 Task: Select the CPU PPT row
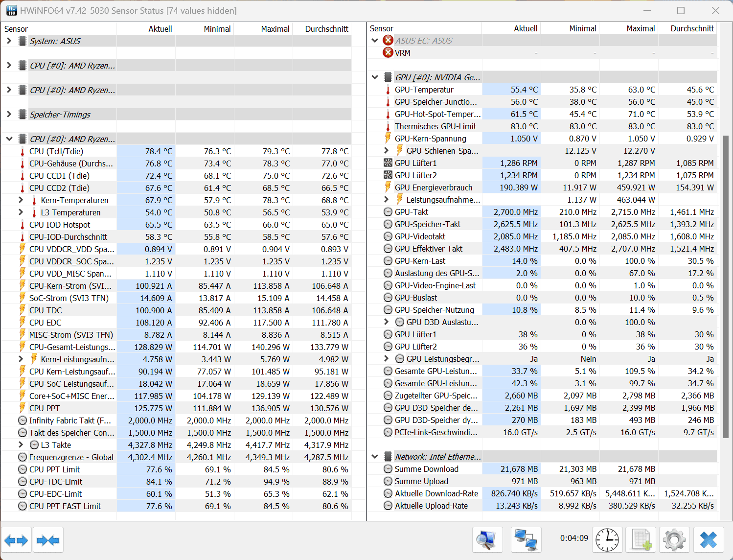(x=176, y=408)
